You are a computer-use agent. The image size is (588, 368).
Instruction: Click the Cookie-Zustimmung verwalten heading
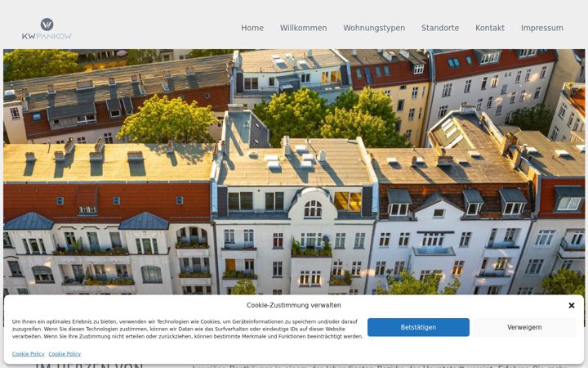294,305
